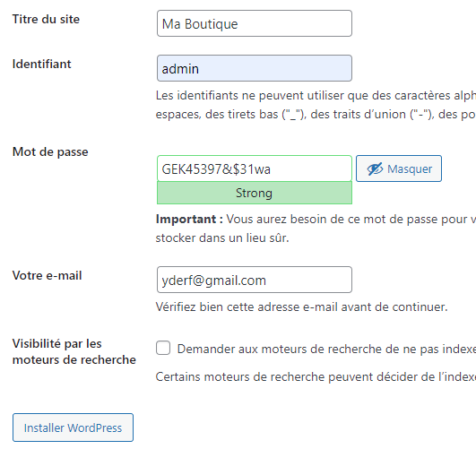Hide the password with the Masquer button
476x449 pixels.
[399, 168]
